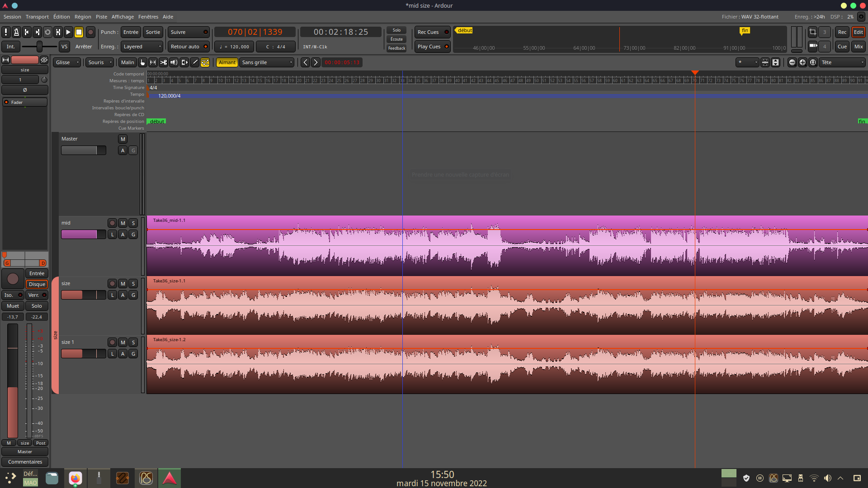Open the Sans grille grid dropdown
Image resolution: width=868 pixels, height=488 pixels.
pos(267,62)
